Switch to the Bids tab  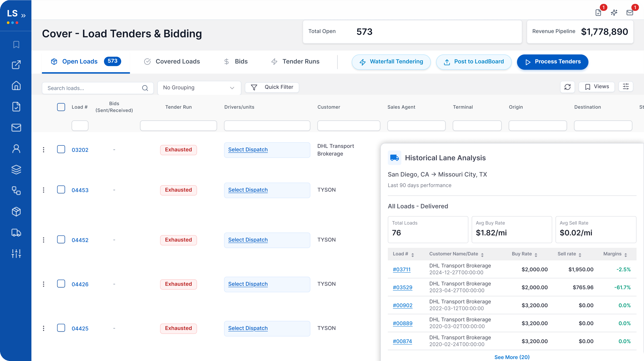(236, 62)
